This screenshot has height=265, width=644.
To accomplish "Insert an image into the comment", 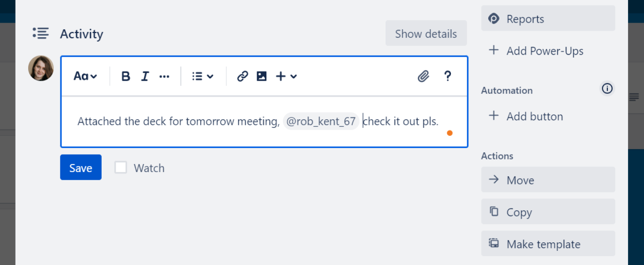I will [x=262, y=76].
